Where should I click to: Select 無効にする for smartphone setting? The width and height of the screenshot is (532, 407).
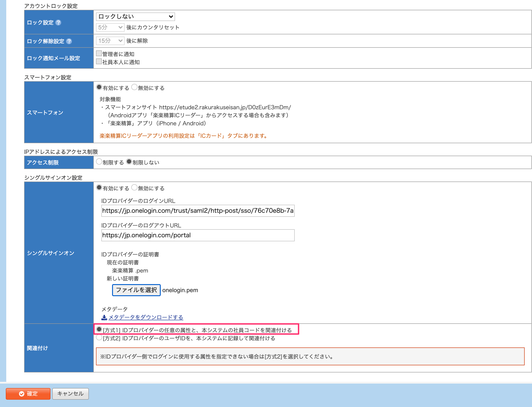(x=134, y=87)
